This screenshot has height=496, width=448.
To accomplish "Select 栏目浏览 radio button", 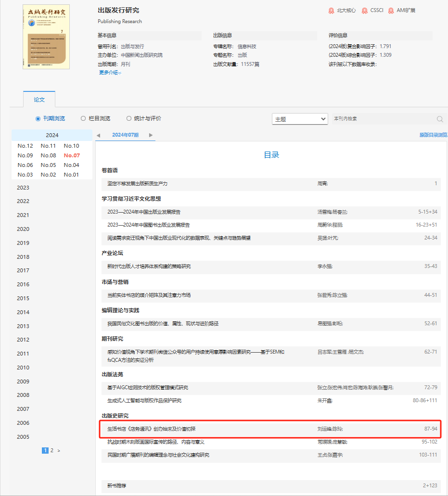I will click(83, 118).
